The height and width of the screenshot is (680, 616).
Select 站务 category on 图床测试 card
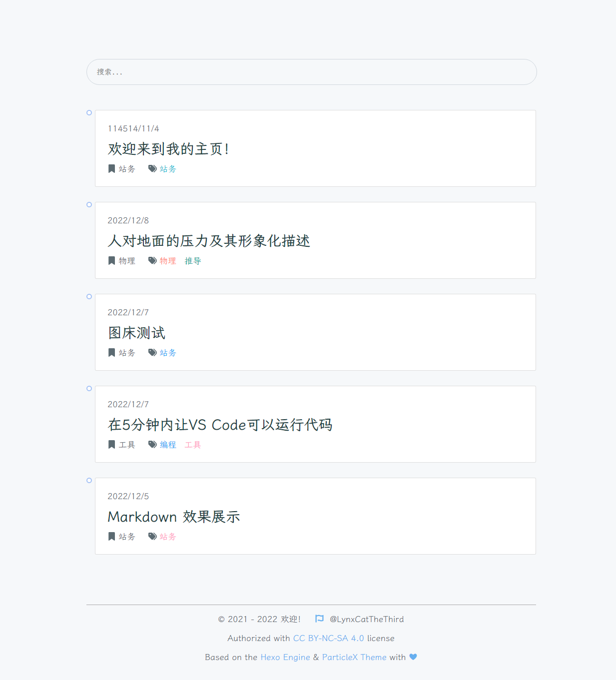(x=127, y=353)
